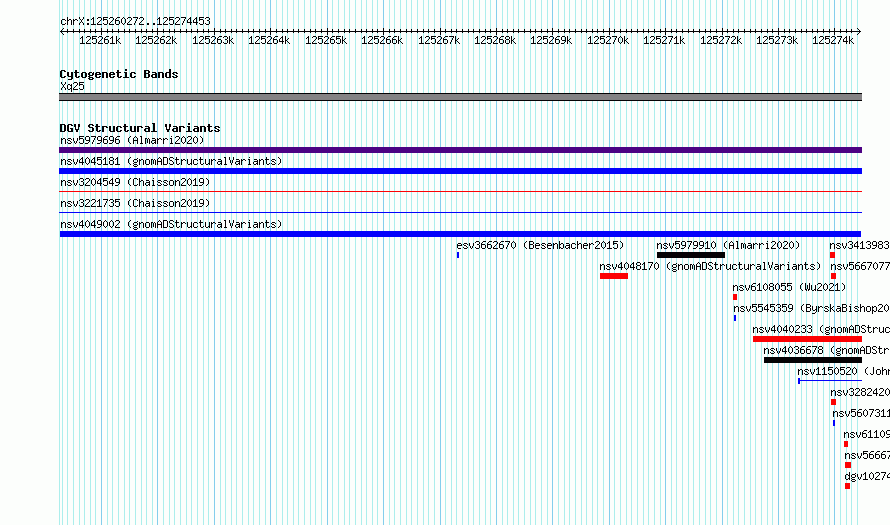Click the red mark under nsv3282420
This screenshot has height=525, width=890.
coord(833,402)
